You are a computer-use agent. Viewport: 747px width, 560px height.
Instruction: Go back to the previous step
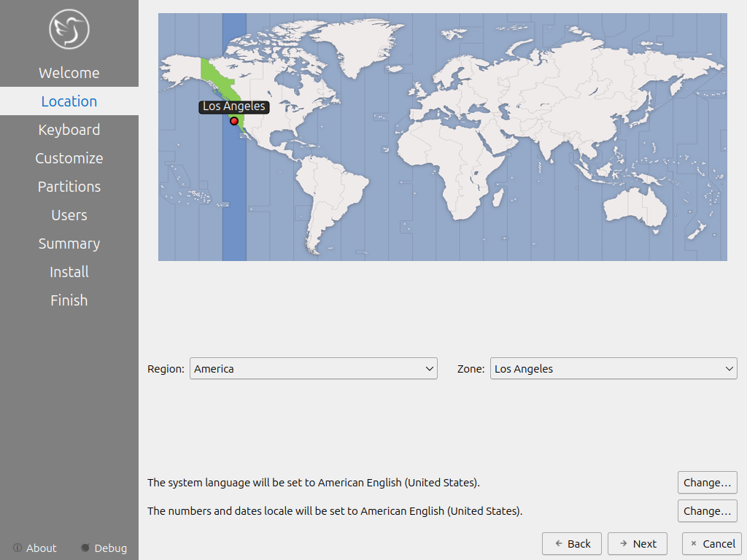[x=571, y=544]
